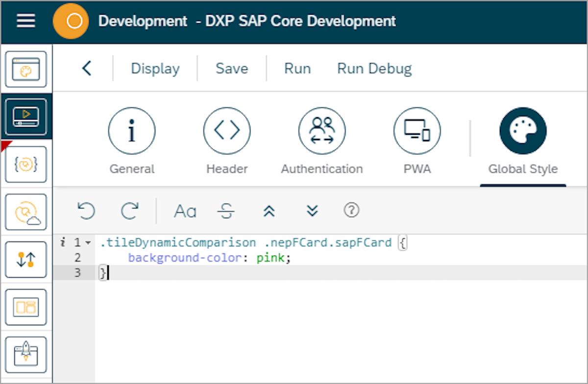Open the layout tiles sidebar icon

(x=26, y=307)
